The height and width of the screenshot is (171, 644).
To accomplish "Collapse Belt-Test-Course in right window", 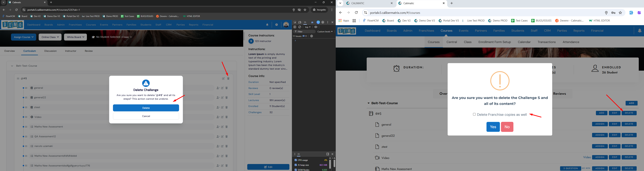I will coord(368,103).
